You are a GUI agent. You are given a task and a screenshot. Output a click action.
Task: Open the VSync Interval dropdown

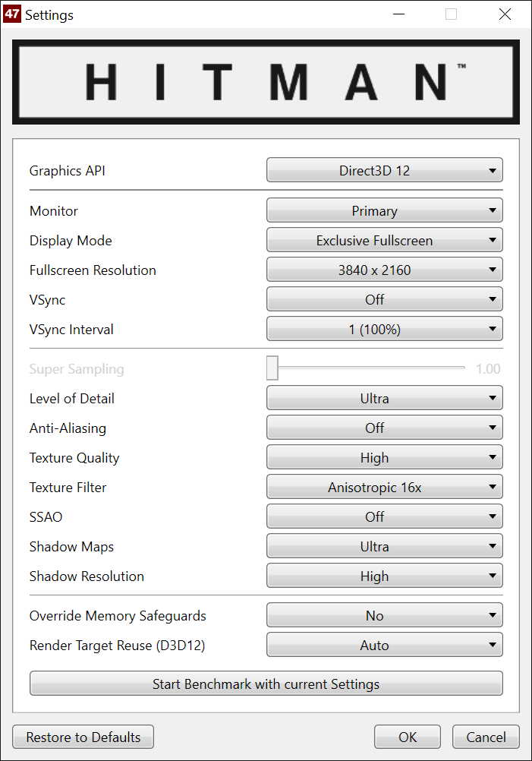pyautogui.click(x=384, y=330)
